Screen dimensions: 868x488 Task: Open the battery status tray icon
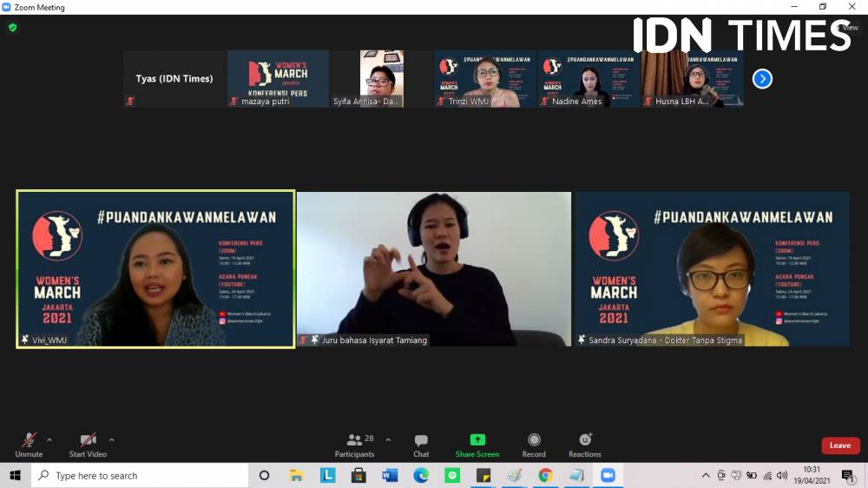751,476
